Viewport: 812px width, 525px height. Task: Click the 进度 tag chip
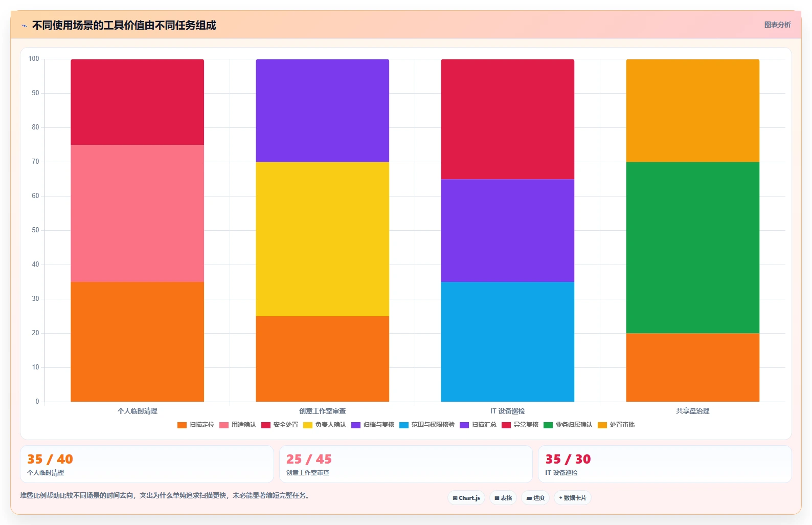point(535,498)
